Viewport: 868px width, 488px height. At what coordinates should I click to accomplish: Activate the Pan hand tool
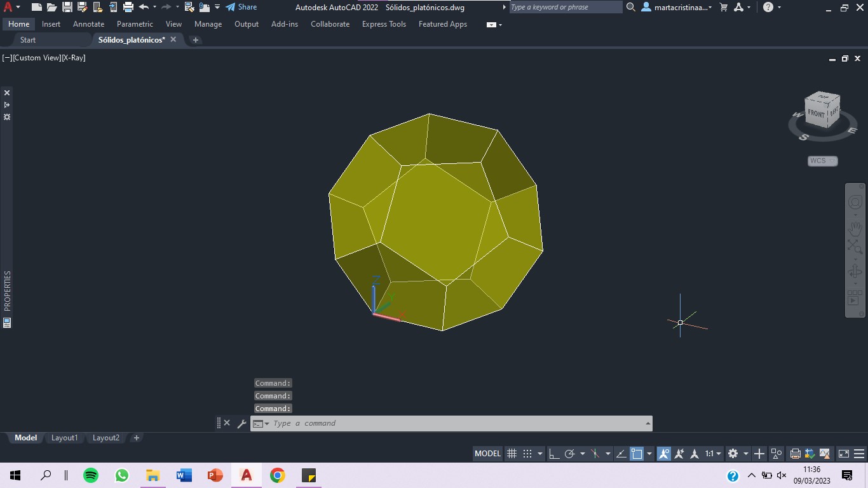(x=855, y=228)
